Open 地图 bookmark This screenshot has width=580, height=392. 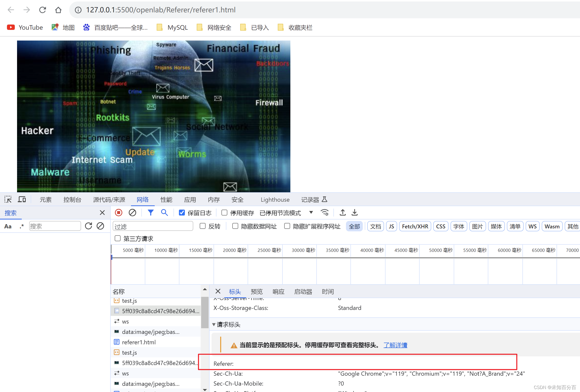pos(63,27)
